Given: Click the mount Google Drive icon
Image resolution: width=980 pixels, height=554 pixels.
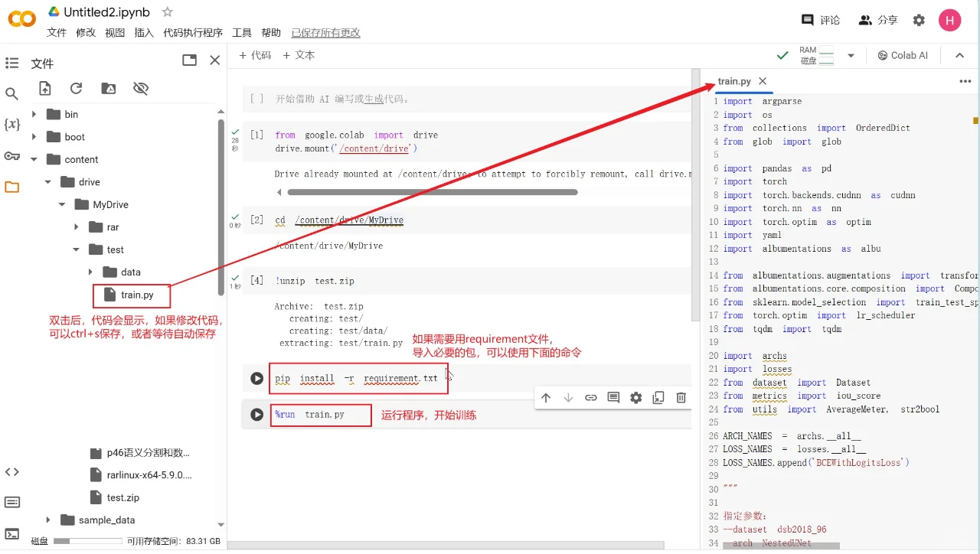Looking at the screenshot, I should 109,89.
